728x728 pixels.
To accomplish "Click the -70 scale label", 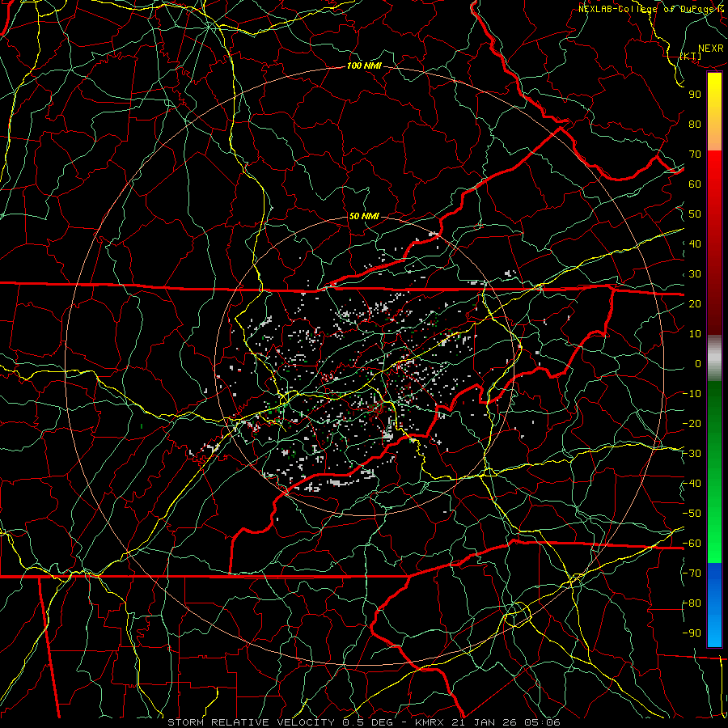I will click(692, 574).
